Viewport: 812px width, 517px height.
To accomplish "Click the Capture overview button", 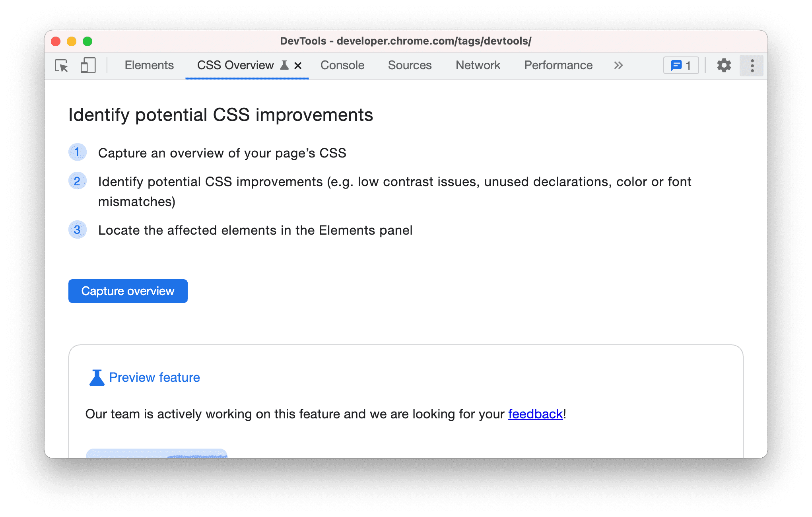I will click(x=127, y=291).
